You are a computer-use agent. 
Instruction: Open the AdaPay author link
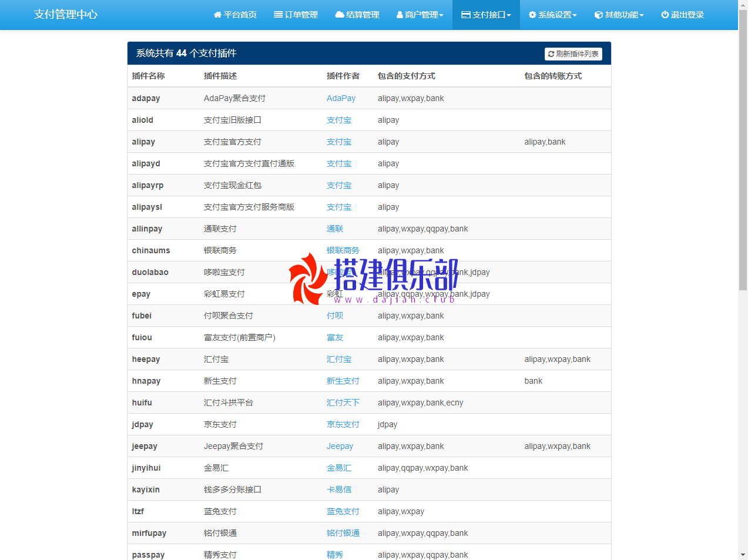pyautogui.click(x=341, y=98)
